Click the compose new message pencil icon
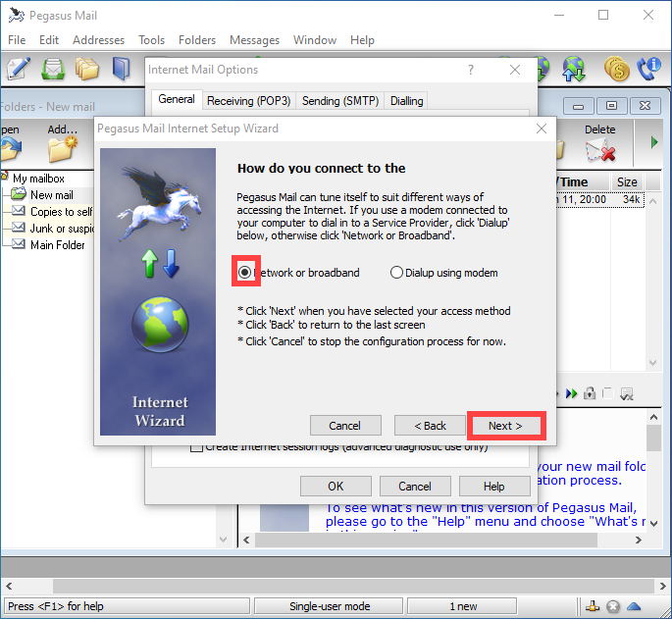672x619 pixels. [x=18, y=69]
